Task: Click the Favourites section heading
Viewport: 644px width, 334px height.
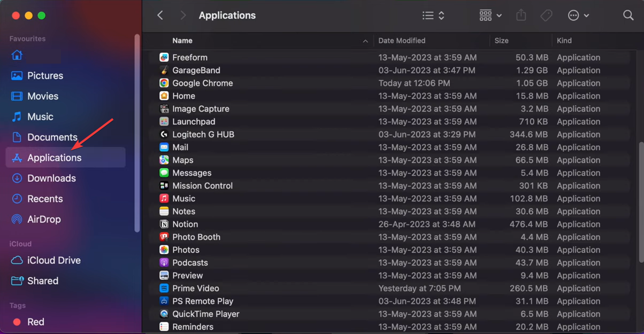Action: pyautogui.click(x=27, y=38)
